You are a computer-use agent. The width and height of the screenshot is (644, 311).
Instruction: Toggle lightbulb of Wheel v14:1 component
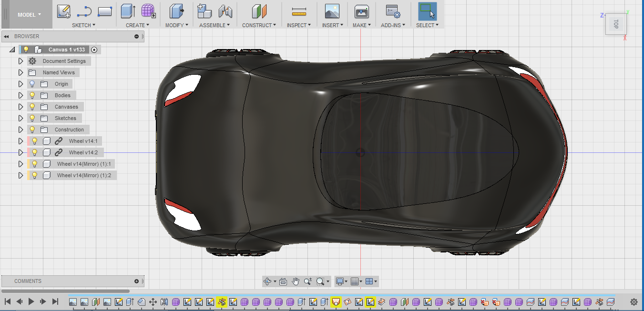(x=34, y=141)
